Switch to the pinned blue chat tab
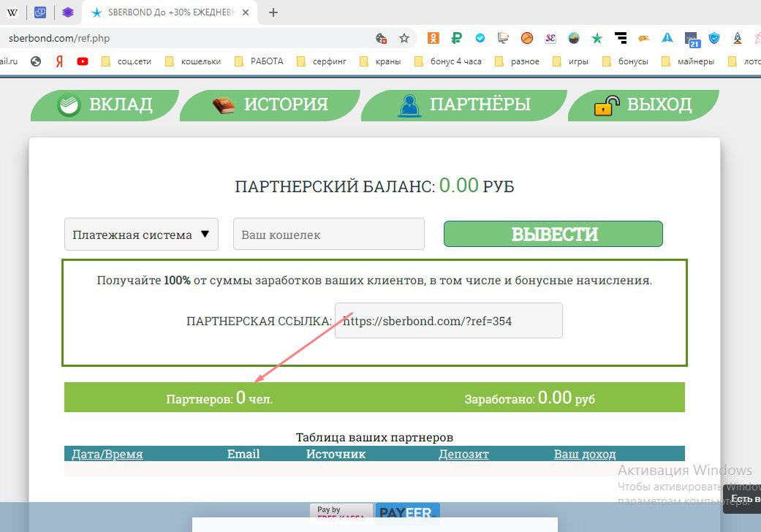The image size is (761, 532). click(40, 12)
